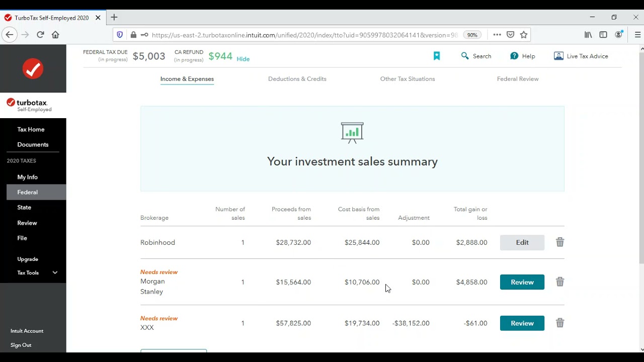
Task: Go to browser home page
Action: [55, 35]
